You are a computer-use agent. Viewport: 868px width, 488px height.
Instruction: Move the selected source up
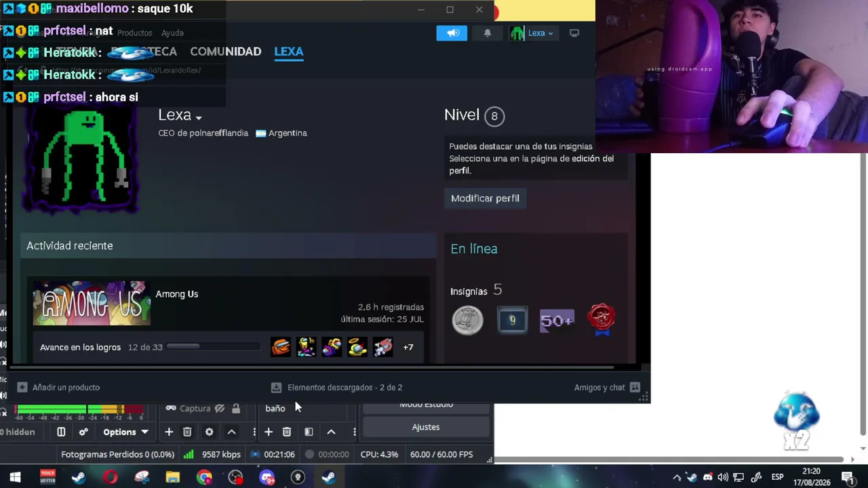point(231,432)
